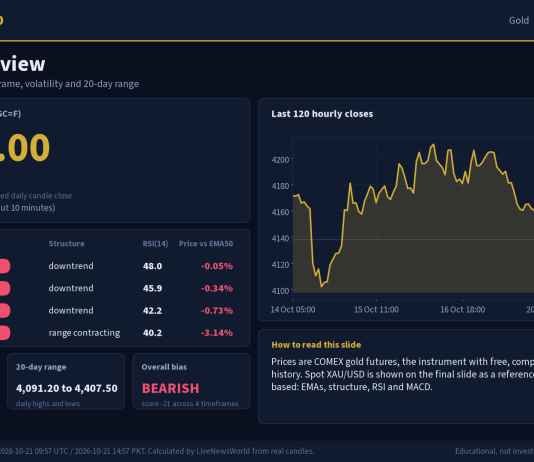
Task: Click the 'volatility and 20-day range' subtitle
Action: click(82, 84)
